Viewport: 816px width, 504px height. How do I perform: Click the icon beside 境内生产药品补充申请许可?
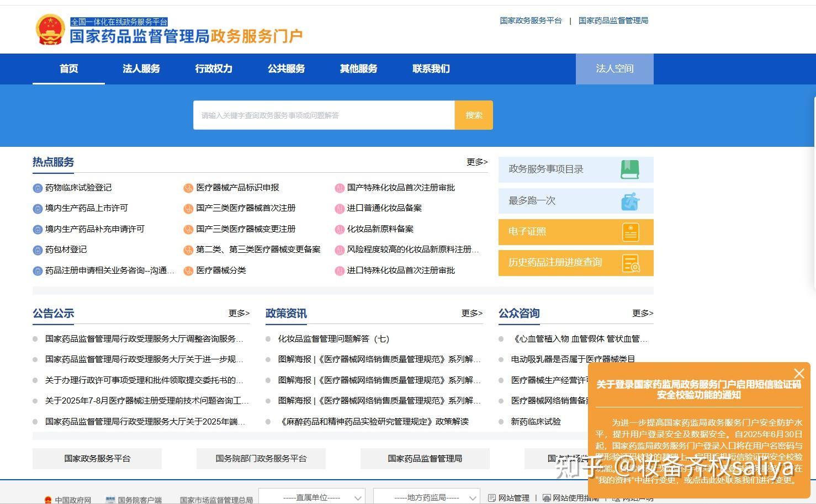click(x=38, y=230)
